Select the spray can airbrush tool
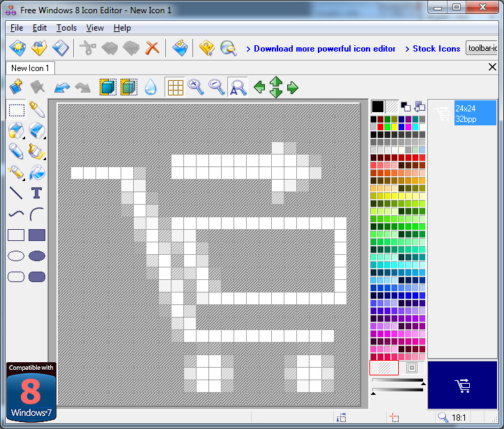504x429 pixels. coord(16,173)
